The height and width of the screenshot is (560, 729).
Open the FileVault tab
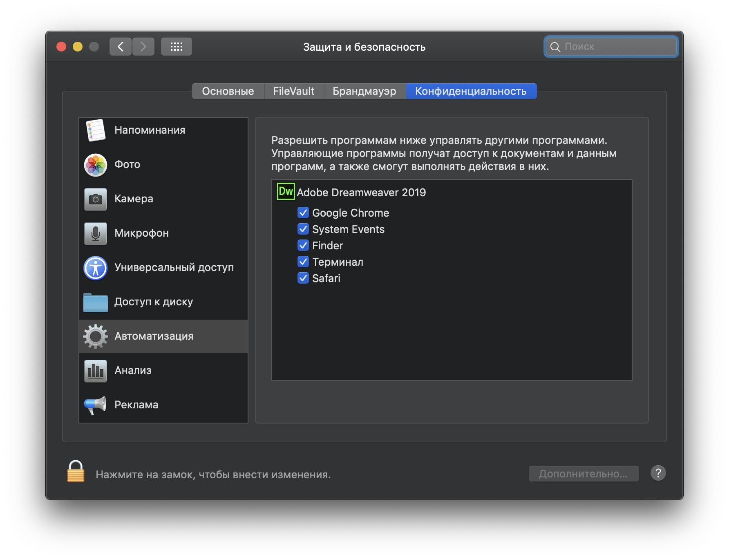294,91
